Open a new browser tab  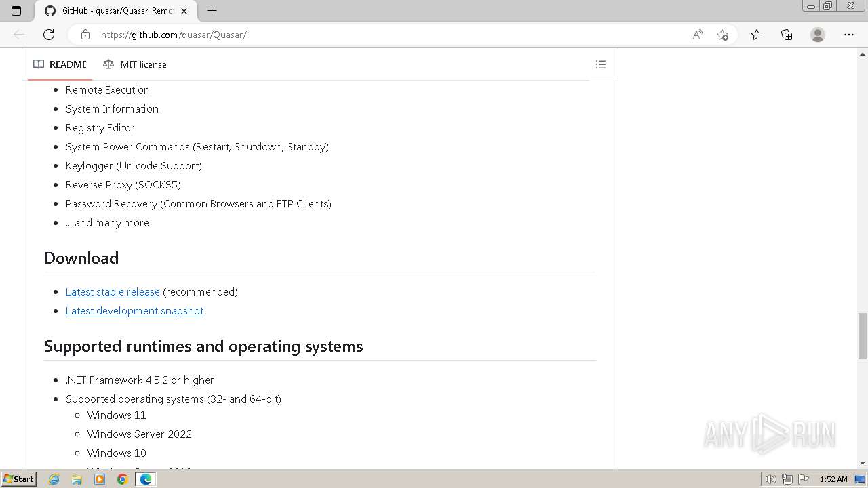pos(212,11)
